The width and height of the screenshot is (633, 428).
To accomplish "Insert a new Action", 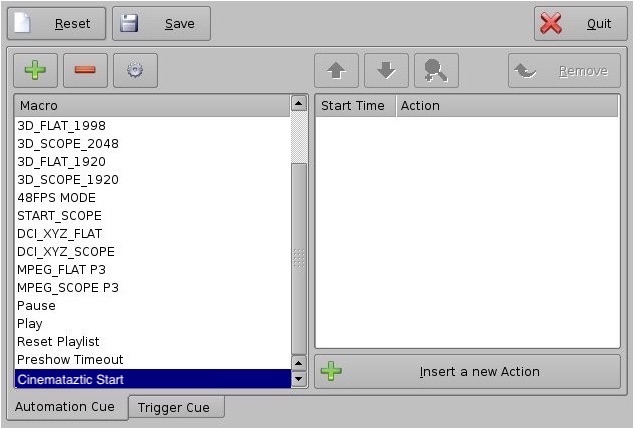I will [x=467, y=371].
